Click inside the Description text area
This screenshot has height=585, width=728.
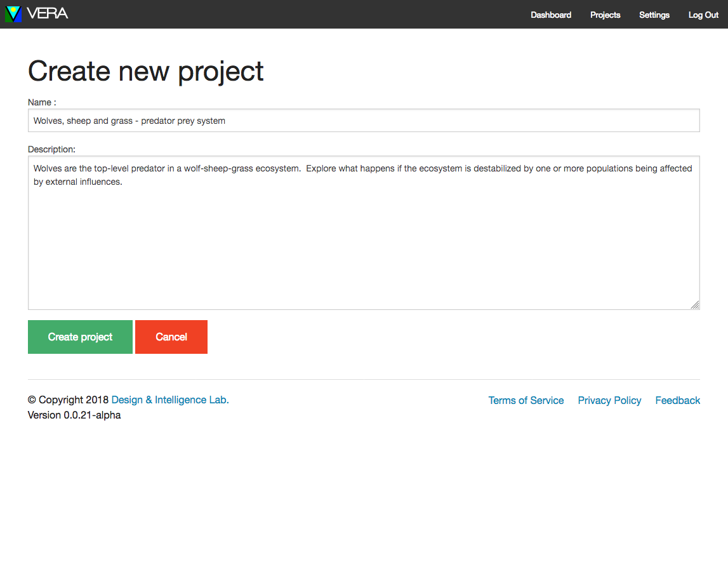click(x=364, y=241)
